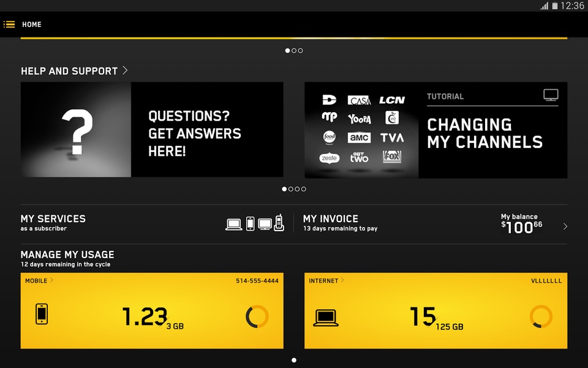Tap the battery status icon
Screen dimensions: 588x368
click(x=555, y=6)
